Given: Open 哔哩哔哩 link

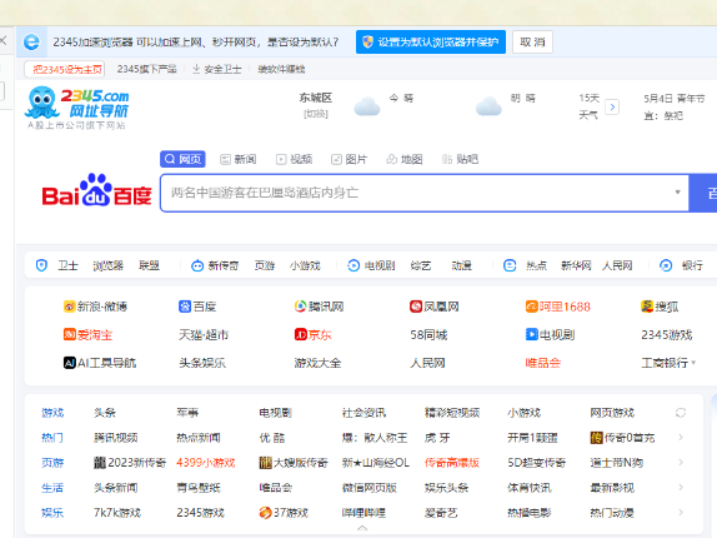Looking at the screenshot, I should click(x=364, y=513).
